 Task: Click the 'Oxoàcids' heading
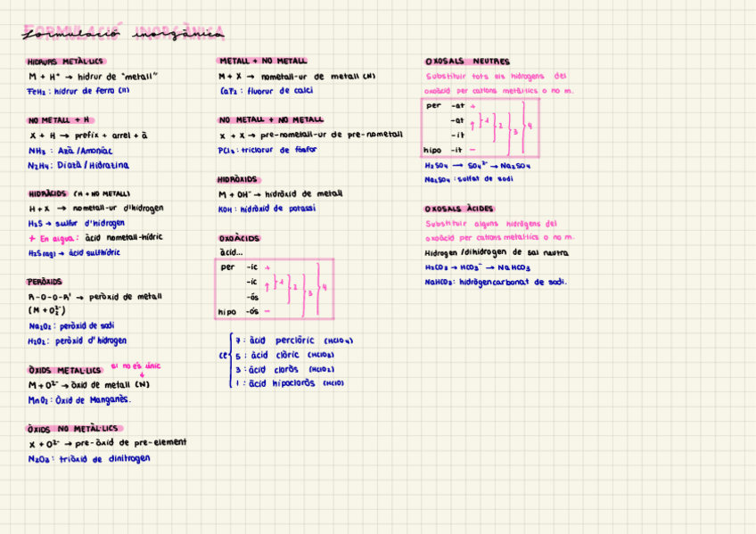[239, 239]
